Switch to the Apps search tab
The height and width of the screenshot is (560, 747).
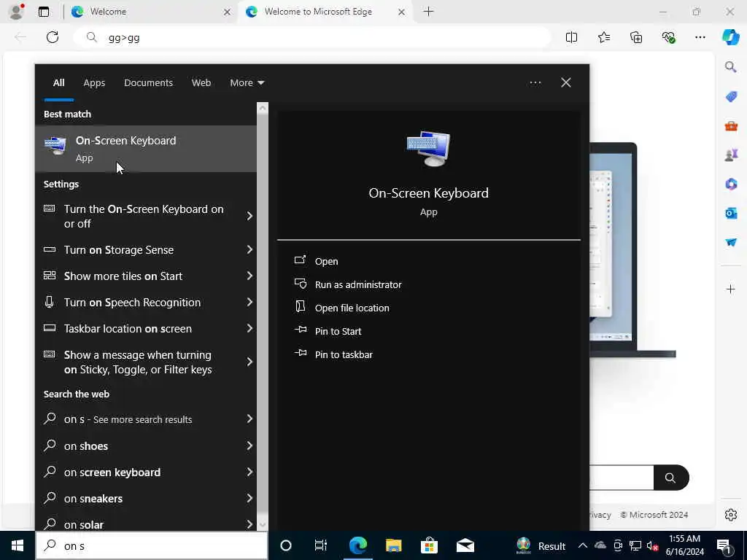(x=94, y=83)
